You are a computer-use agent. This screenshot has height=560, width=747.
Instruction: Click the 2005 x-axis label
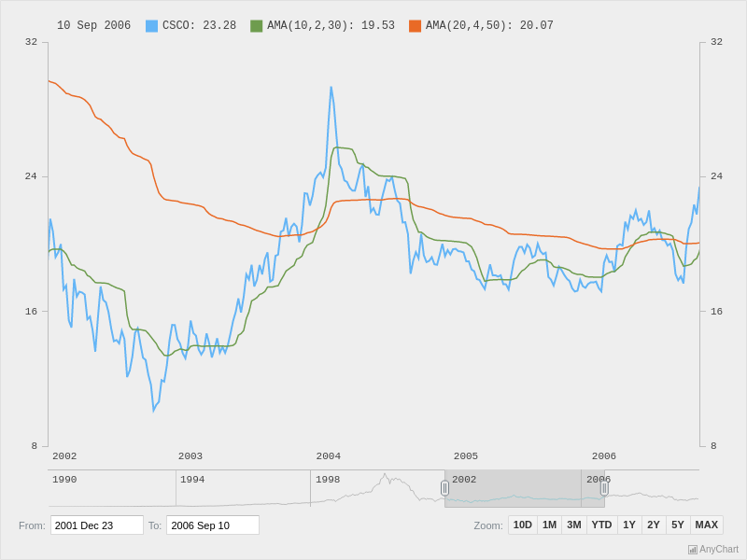pyautogui.click(x=465, y=456)
